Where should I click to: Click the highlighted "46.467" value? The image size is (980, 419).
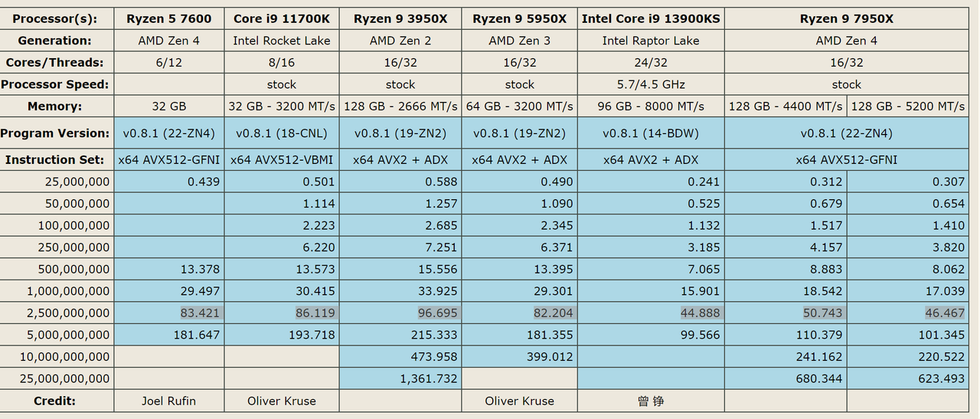[x=945, y=313]
